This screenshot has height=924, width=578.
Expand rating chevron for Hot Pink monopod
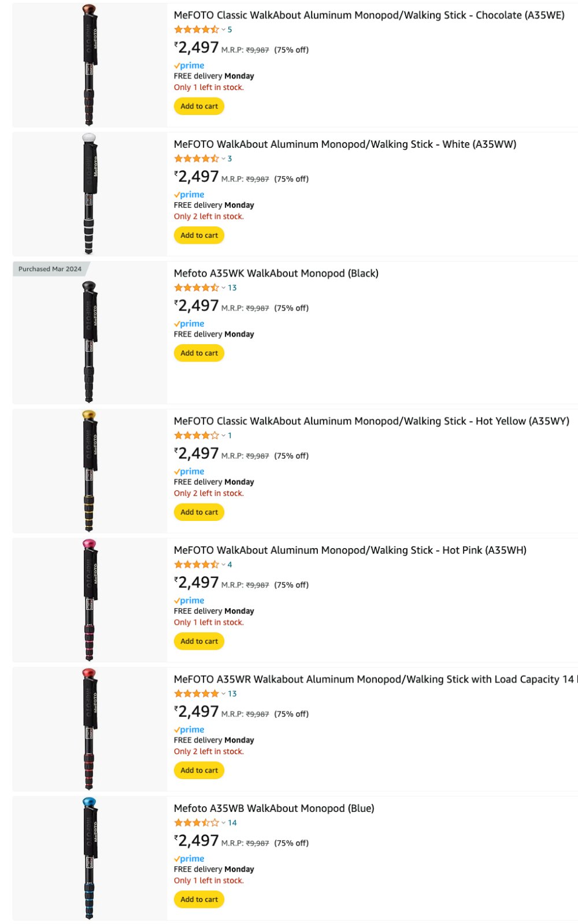(x=224, y=565)
